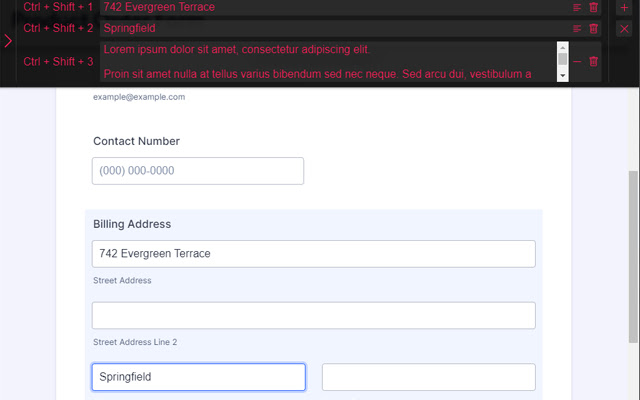This screenshot has width=640, height=400.
Task: Click the Ctrl + Shift + 1 shortcut label
Action: tap(58, 7)
